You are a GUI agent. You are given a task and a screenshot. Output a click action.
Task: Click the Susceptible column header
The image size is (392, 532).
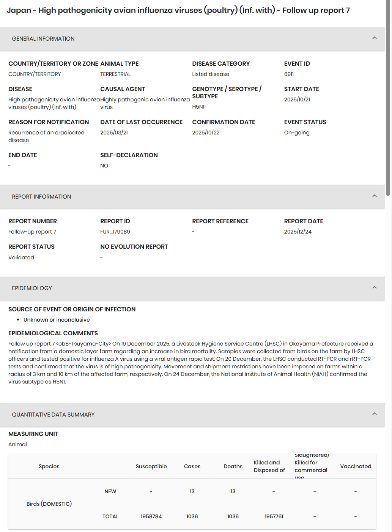pos(151,466)
